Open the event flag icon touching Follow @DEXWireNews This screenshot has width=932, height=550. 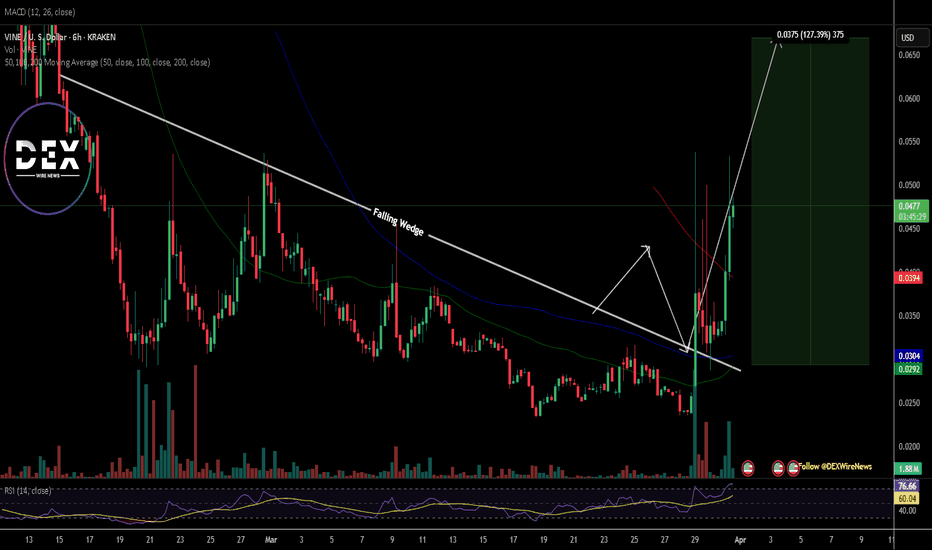point(793,469)
